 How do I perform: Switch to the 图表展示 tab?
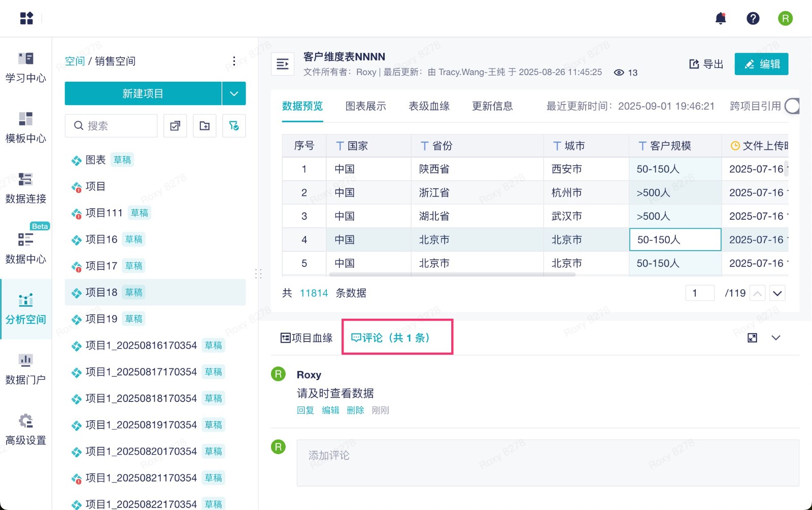point(365,106)
